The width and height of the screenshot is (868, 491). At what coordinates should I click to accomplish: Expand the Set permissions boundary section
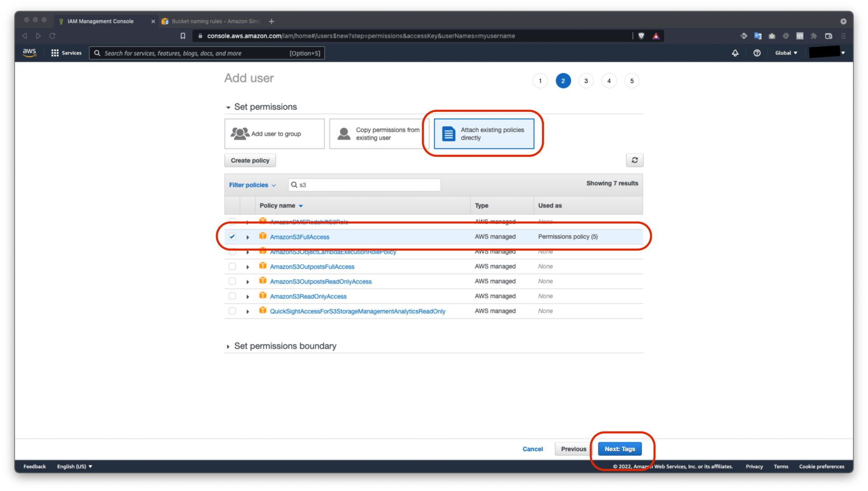pyautogui.click(x=285, y=346)
